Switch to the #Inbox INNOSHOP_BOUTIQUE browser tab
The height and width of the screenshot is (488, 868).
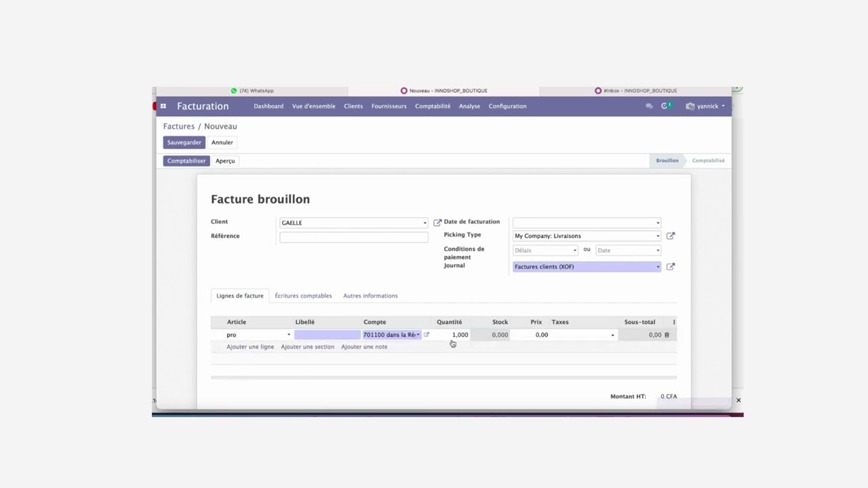click(635, 91)
